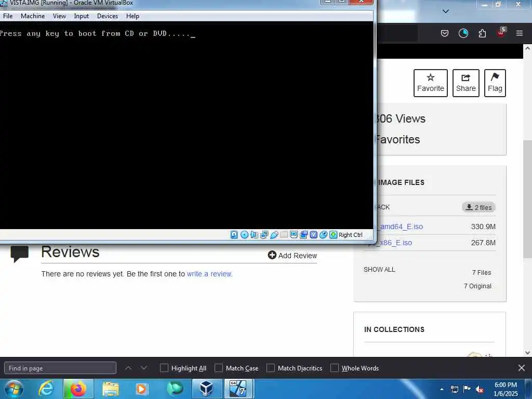Switch to Firefox on the taskbar
The width and height of the screenshot is (532, 399).
coord(78,389)
